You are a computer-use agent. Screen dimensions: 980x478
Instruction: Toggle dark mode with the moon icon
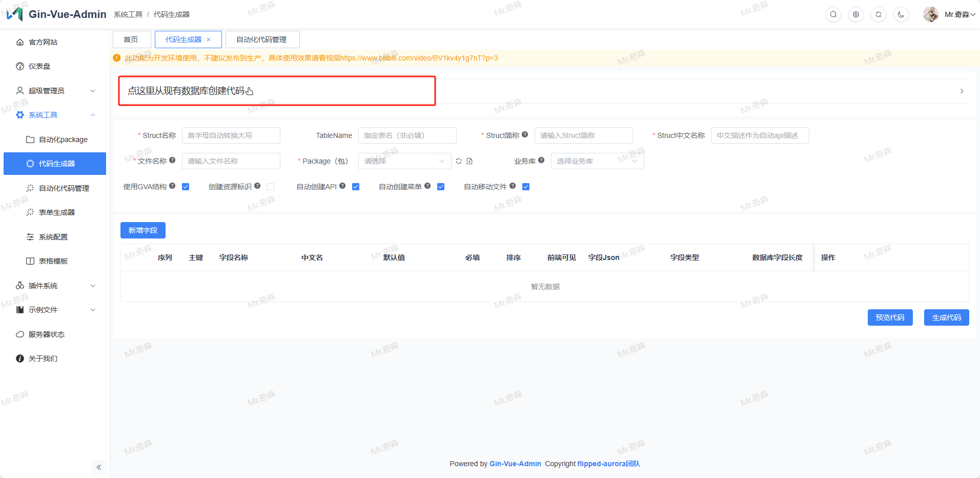coord(901,14)
